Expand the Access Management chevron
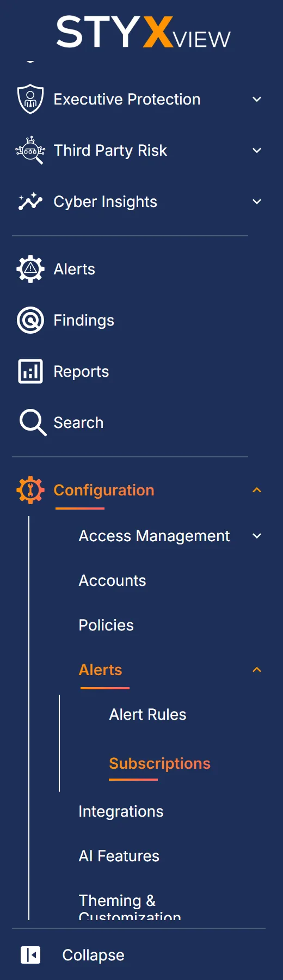Viewport: 283px width, 980px height. (257, 536)
